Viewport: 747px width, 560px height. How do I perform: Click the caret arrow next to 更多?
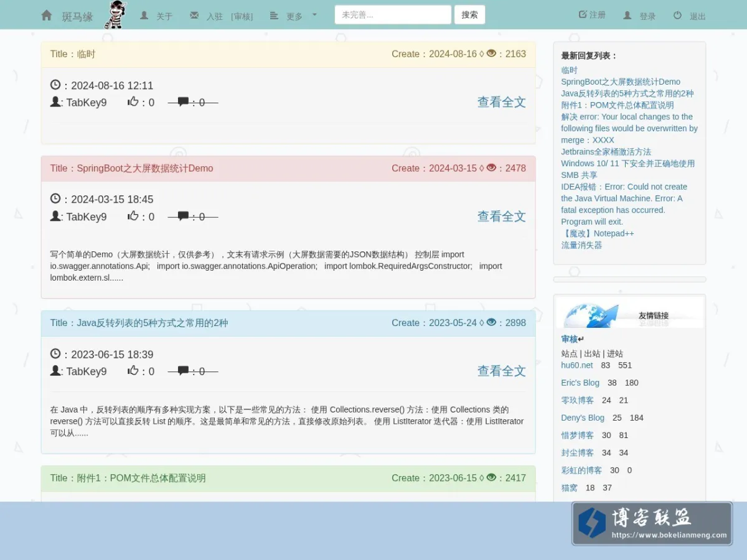point(314,14)
